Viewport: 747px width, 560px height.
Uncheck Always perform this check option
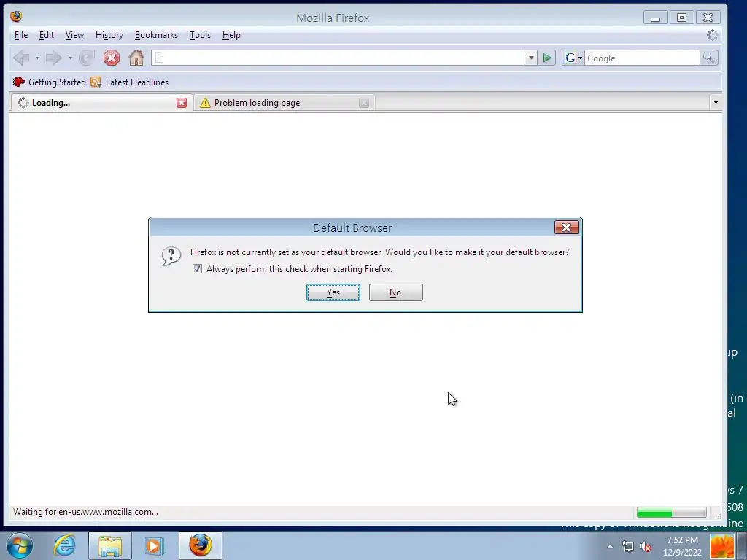[x=197, y=269]
